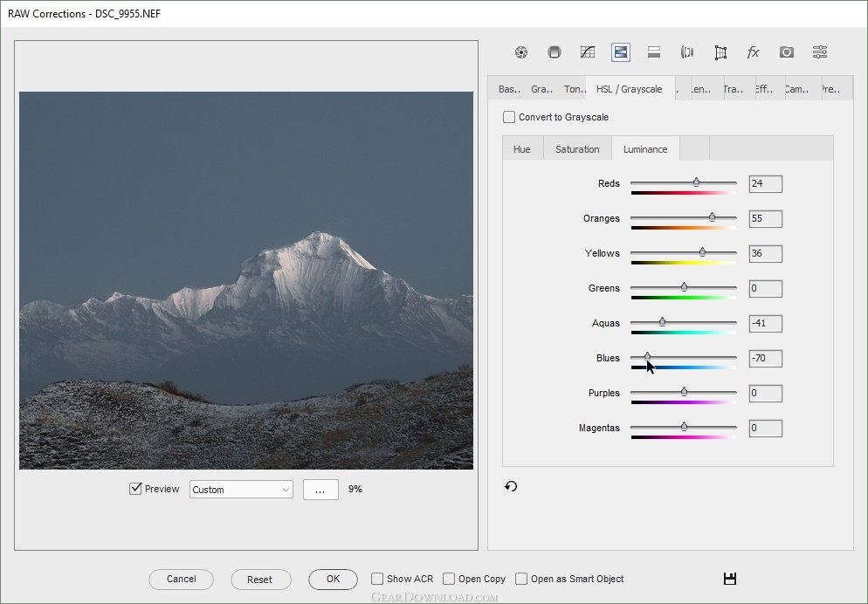Click the reset arrow icon below sliders
The height and width of the screenshot is (604, 868).
coord(511,486)
